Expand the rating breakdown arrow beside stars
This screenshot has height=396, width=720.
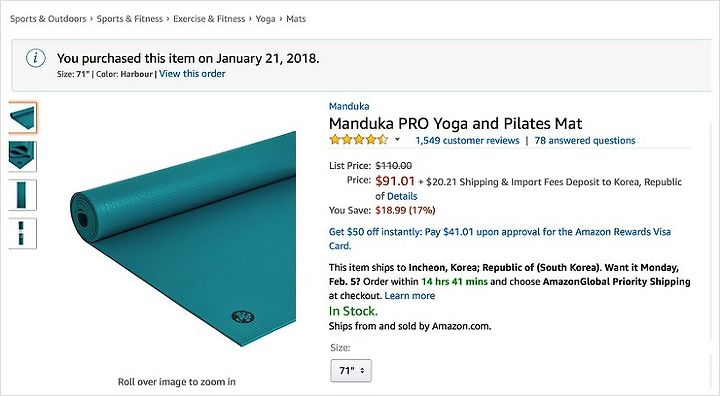point(397,139)
